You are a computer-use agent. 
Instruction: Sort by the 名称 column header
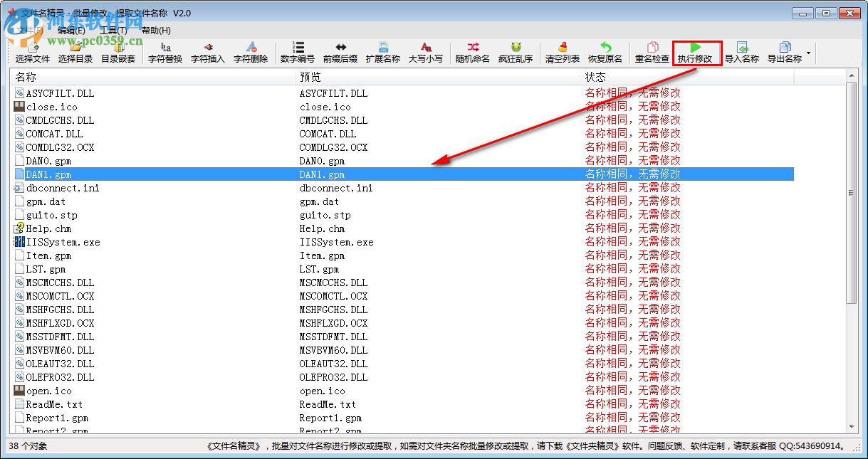[x=153, y=77]
